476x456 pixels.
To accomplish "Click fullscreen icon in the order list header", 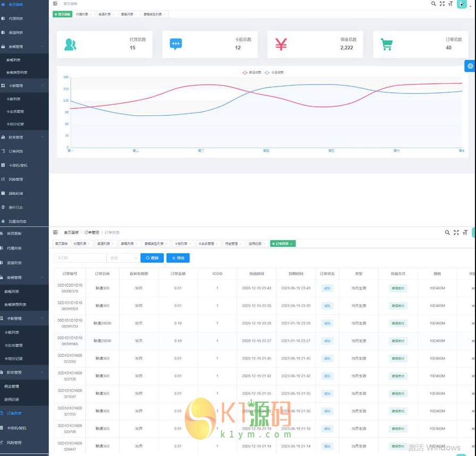I will (456, 233).
